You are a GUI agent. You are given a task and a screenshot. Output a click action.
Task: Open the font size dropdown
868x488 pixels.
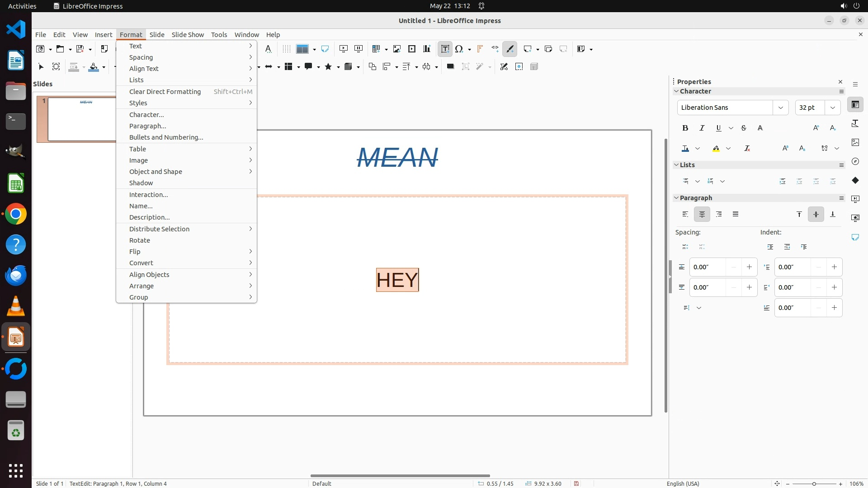coord(832,108)
